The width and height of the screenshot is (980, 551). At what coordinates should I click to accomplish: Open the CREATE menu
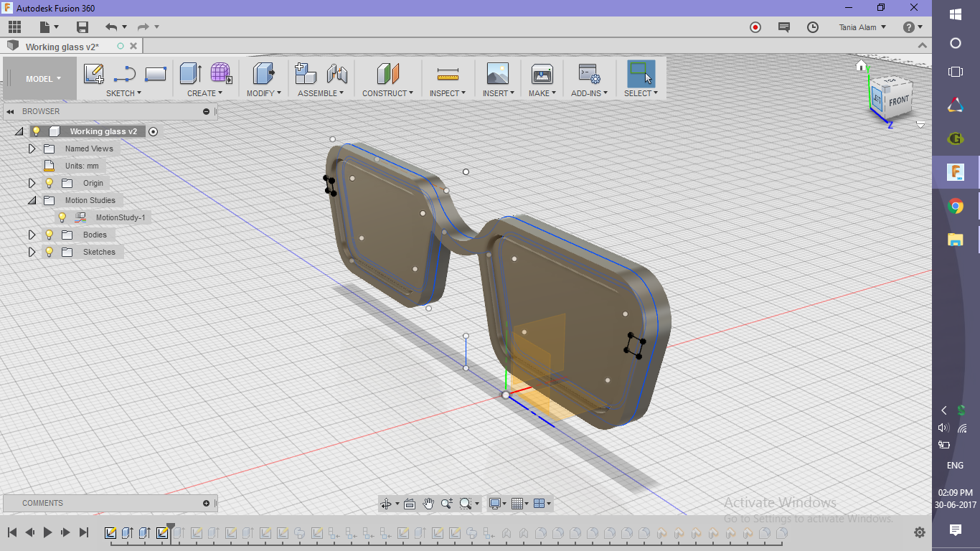click(205, 93)
